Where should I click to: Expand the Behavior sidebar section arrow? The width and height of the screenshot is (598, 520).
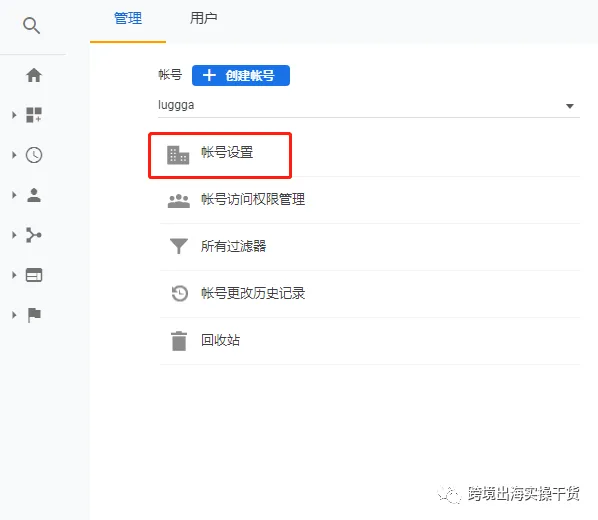pos(14,275)
